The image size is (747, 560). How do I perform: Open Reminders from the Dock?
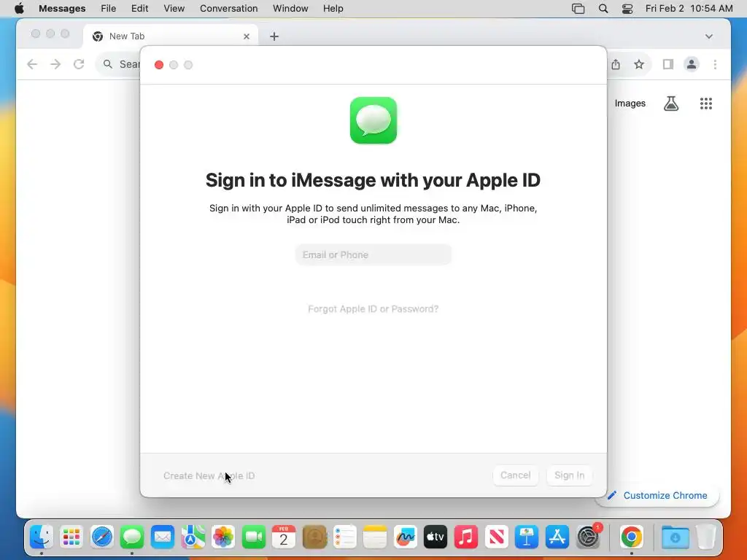tap(344, 537)
